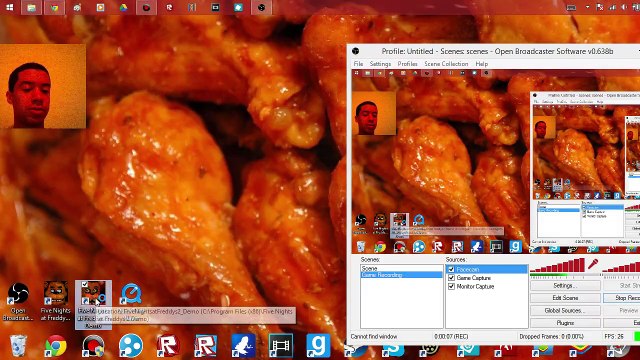The image size is (640, 360).
Task: Toggle the Game Capture source checkbox
Action: [451, 278]
